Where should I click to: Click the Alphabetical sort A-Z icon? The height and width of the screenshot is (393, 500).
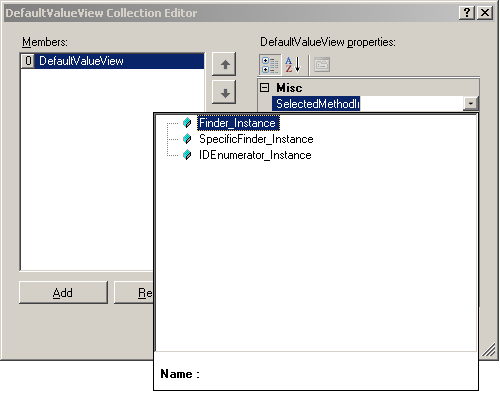293,65
